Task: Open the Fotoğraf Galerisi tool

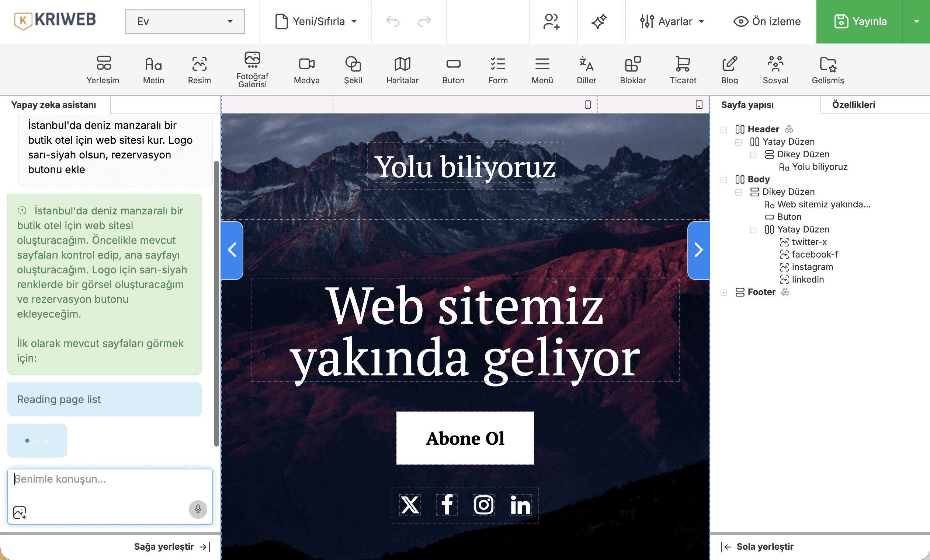Action: click(252, 69)
